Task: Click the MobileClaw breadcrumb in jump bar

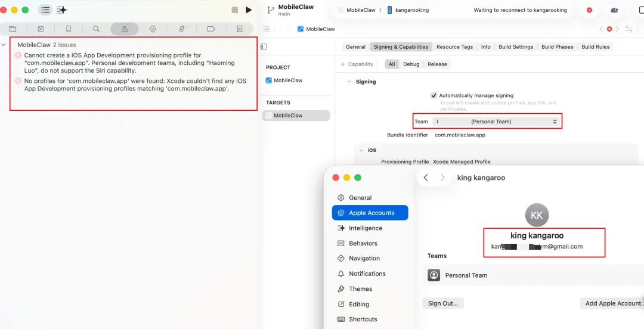Action: tap(316, 29)
